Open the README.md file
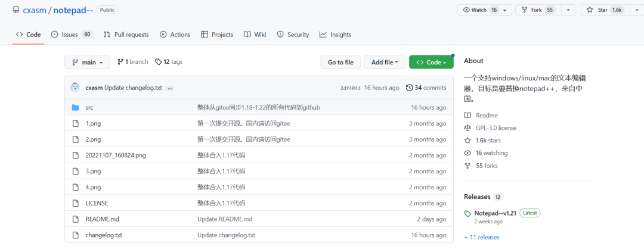The image size is (644, 249). click(x=103, y=219)
